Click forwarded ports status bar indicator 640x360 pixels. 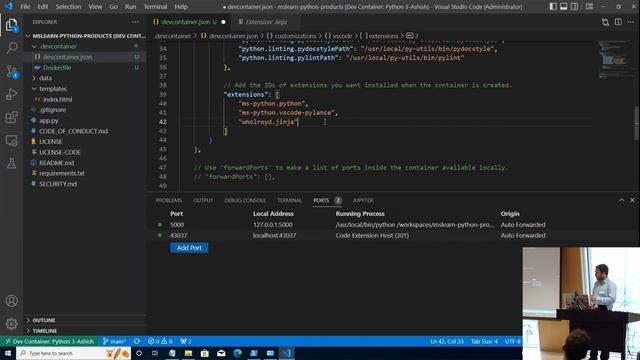(x=186, y=341)
